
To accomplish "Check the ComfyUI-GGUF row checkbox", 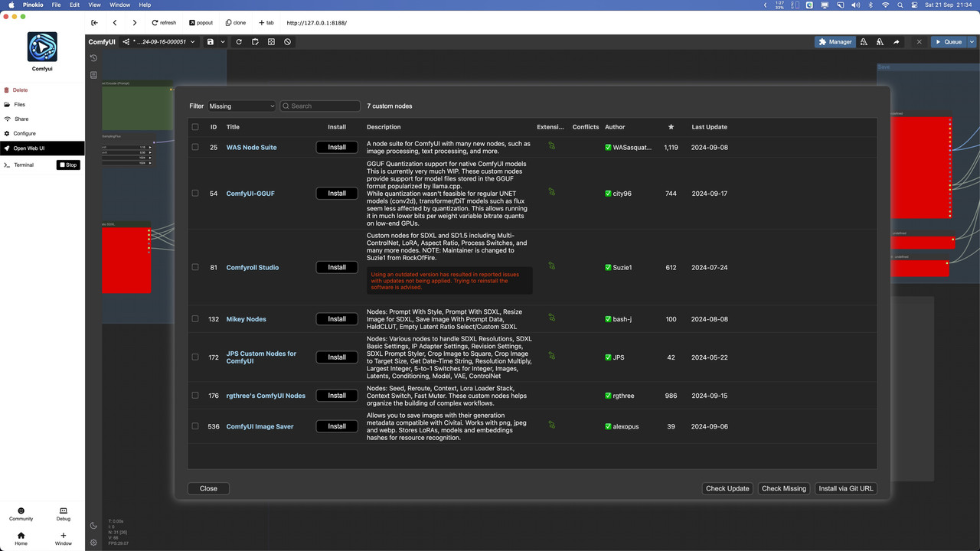I will (195, 193).
